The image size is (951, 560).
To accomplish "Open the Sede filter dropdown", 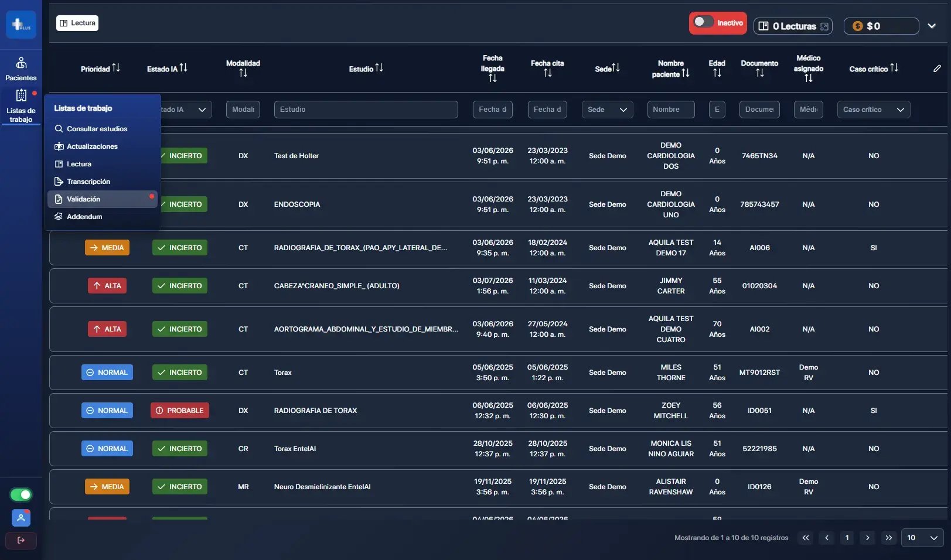I will 608,110.
